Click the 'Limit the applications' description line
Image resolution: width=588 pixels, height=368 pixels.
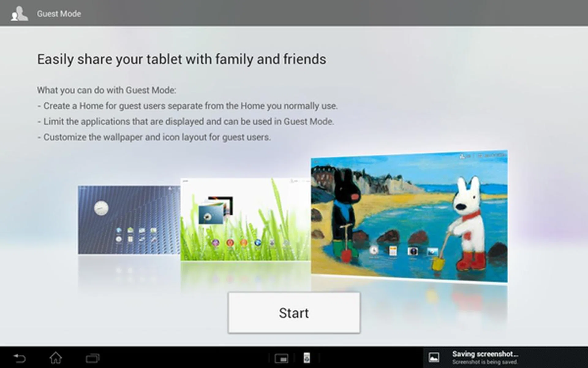[x=186, y=121]
